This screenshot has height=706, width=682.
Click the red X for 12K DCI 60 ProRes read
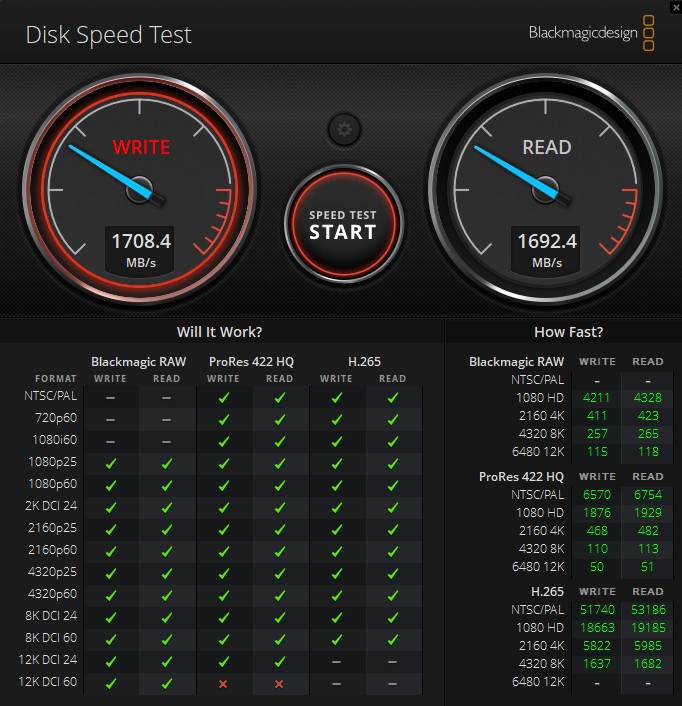[x=279, y=684]
